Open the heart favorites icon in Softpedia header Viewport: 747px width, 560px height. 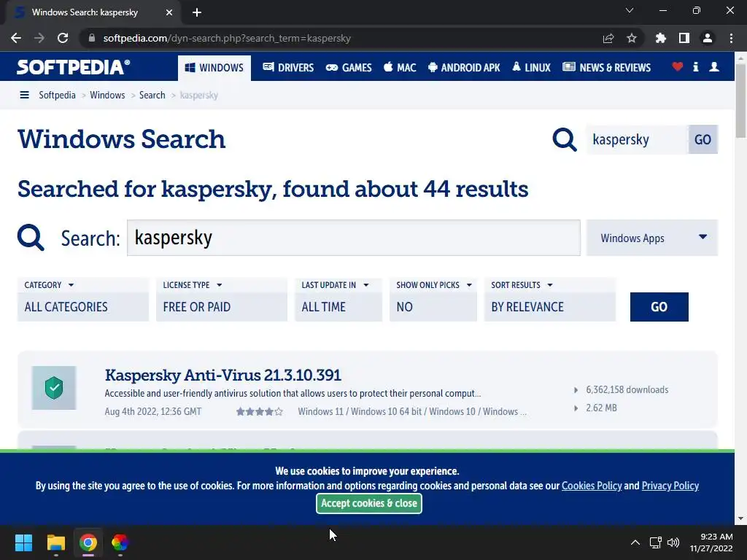pyautogui.click(x=678, y=66)
